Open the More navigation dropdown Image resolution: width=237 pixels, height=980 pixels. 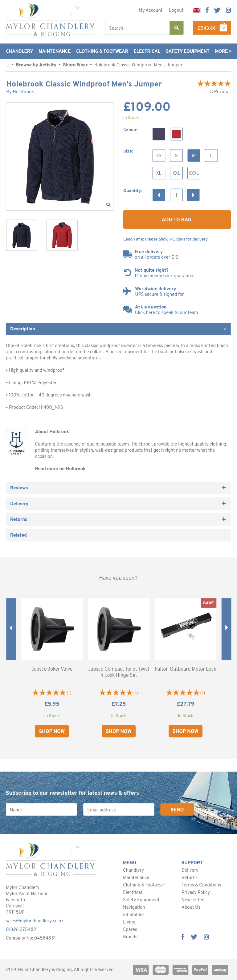tap(223, 51)
